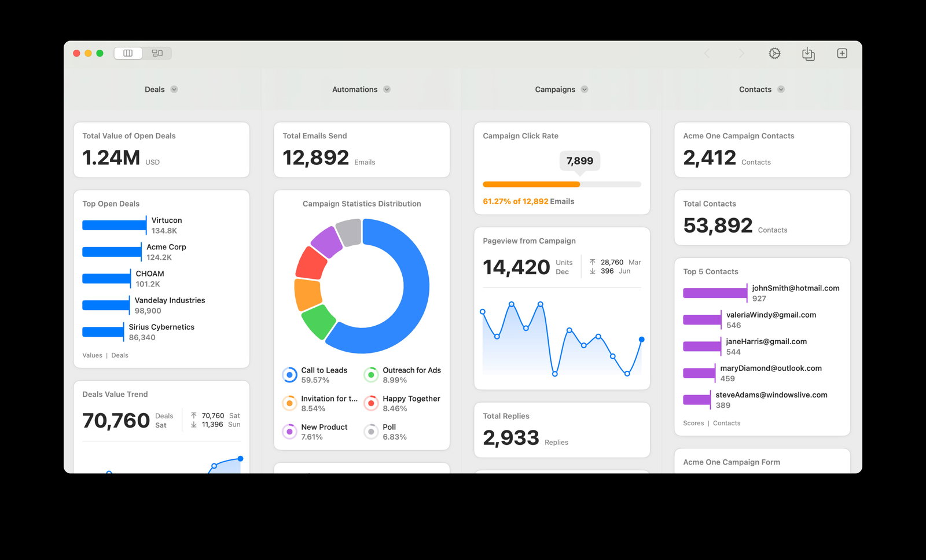Viewport: 926px width, 560px height.
Task: Click the Values link under Top Open Deals
Action: click(92, 355)
